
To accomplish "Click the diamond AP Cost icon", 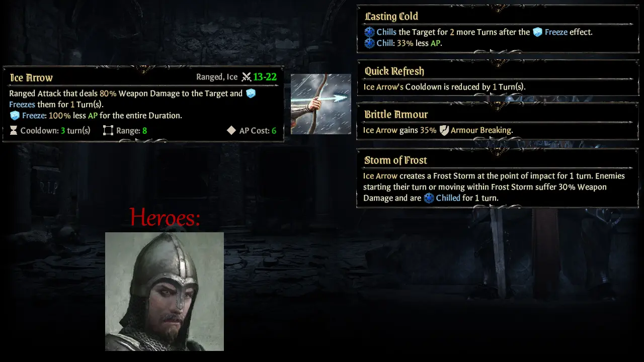I will point(231,131).
